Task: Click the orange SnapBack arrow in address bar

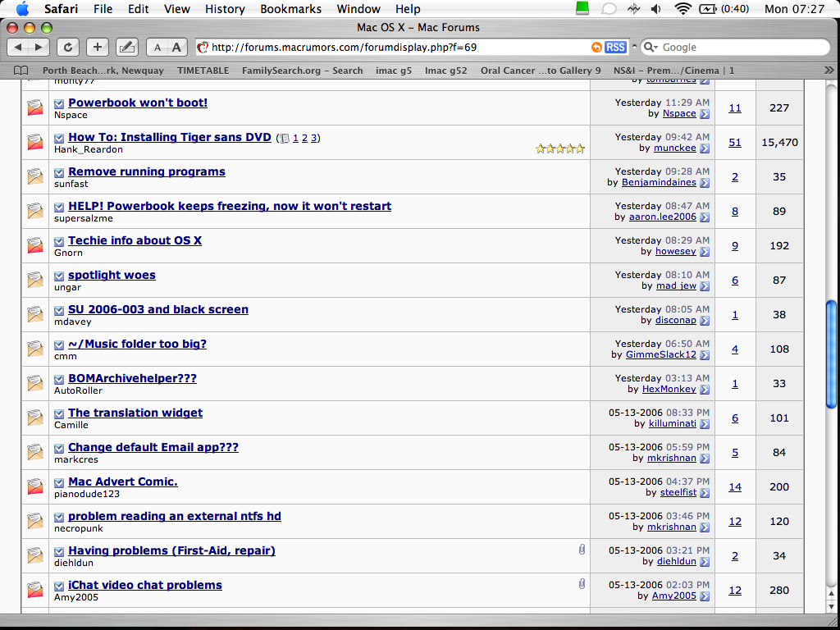Action: pyautogui.click(x=596, y=47)
